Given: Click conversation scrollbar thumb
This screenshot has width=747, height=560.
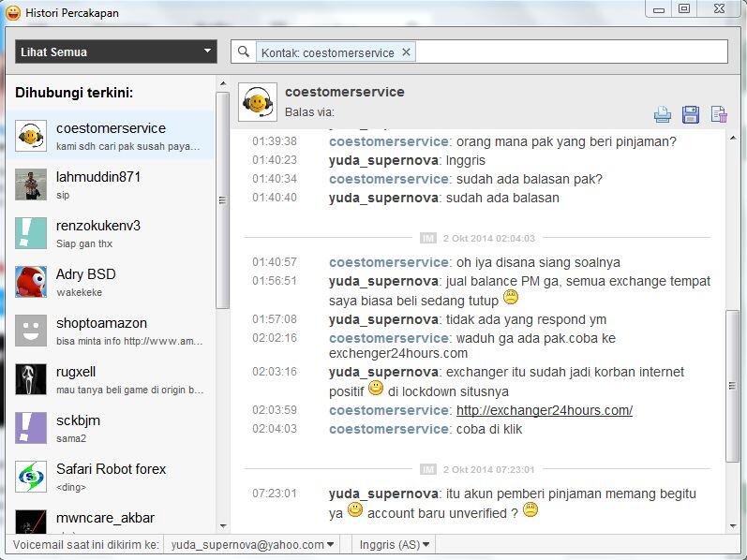Looking at the screenshot, I should click(x=732, y=386).
